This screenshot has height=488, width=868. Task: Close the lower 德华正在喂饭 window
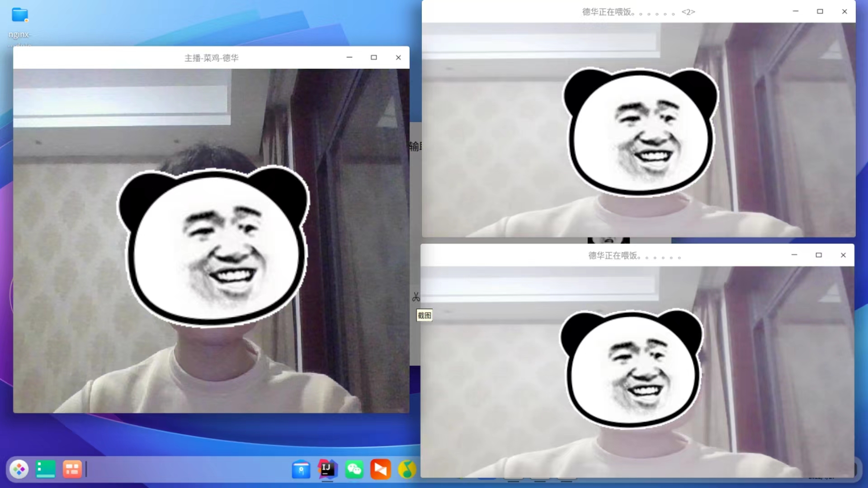[843, 255]
